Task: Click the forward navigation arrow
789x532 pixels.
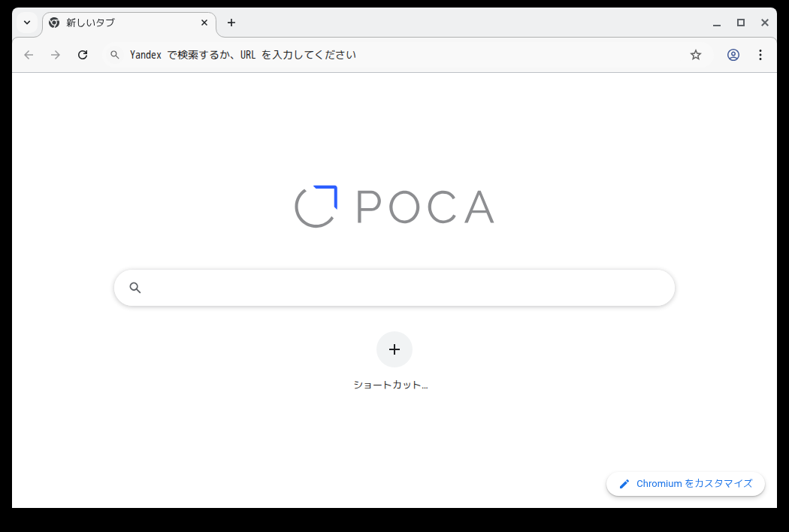Action: point(56,55)
